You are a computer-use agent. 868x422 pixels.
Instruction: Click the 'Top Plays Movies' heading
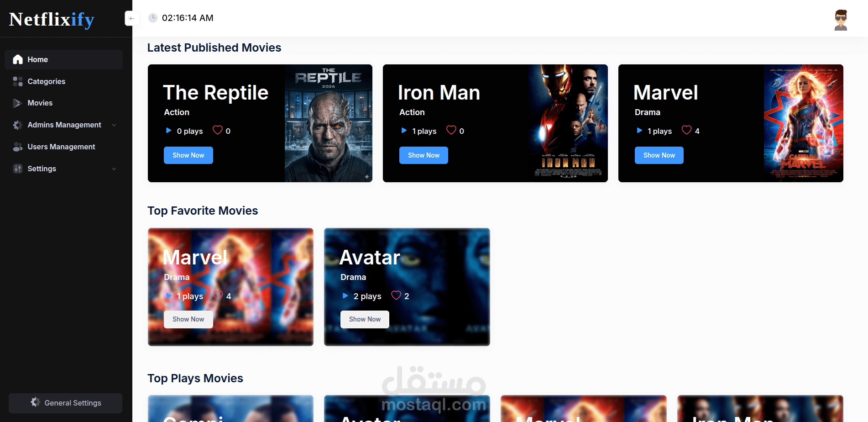[x=195, y=378]
